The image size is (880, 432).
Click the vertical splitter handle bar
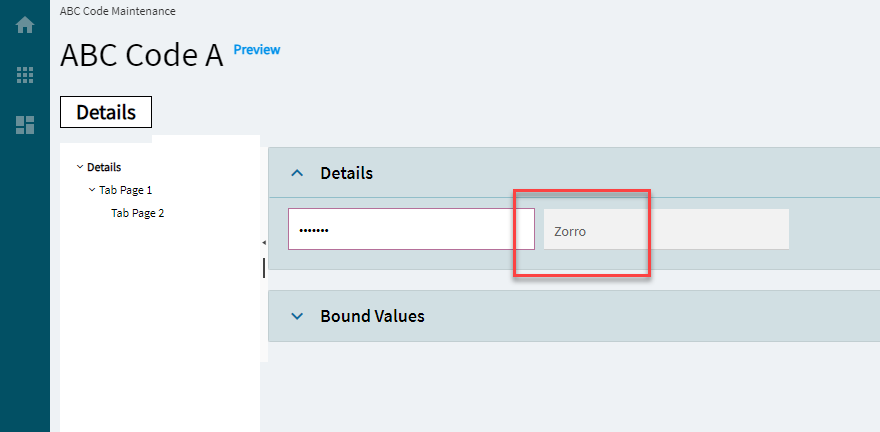click(x=264, y=268)
